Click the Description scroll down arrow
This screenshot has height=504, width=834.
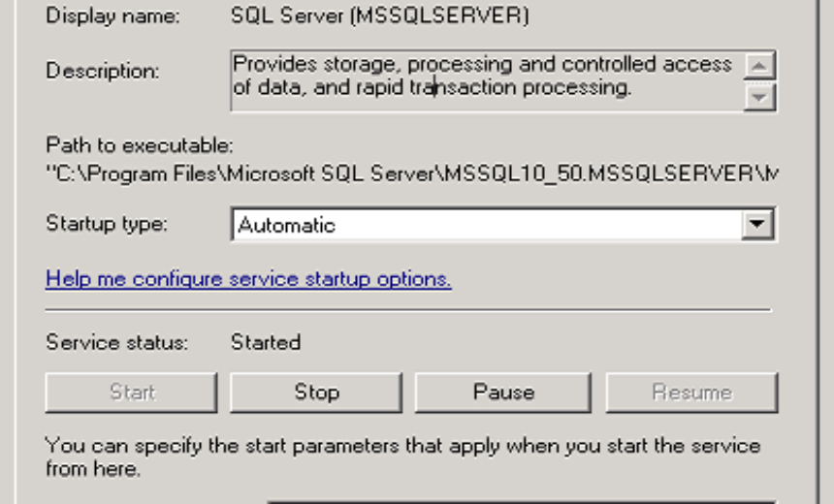click(x=759, y=97)
